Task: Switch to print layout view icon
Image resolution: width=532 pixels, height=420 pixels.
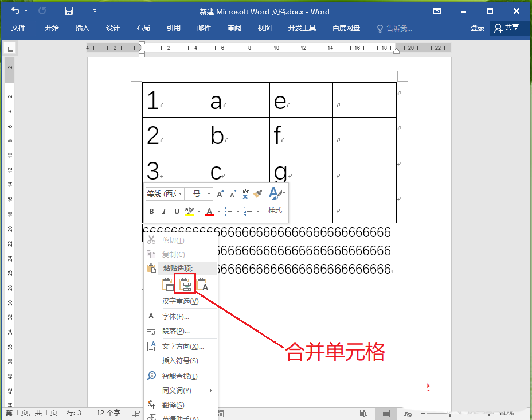Action: [385, 413]
